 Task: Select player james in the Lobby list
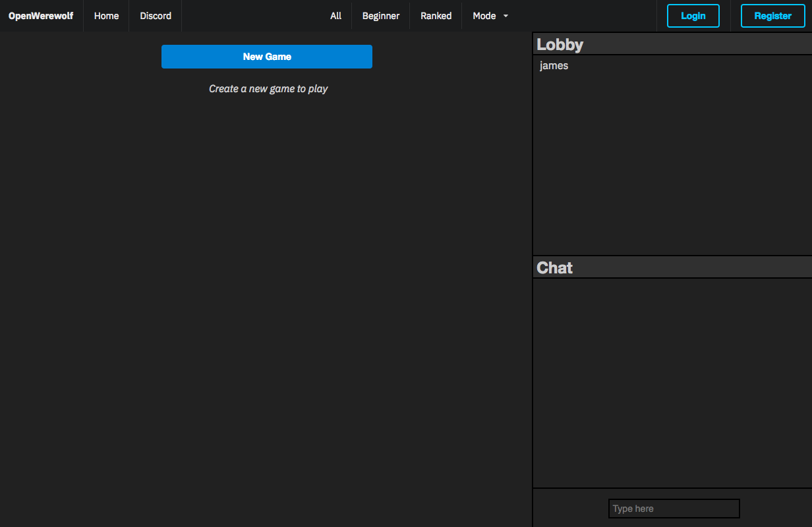pyautogui.click(x=554, y=66)
